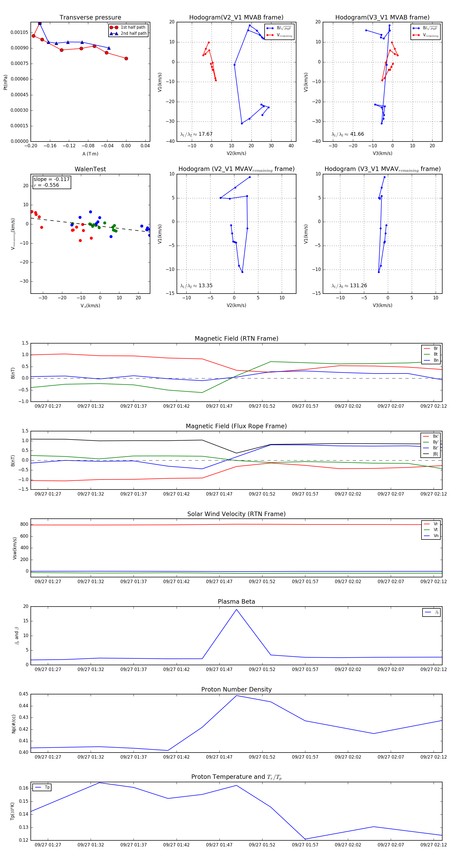Click 'Hodogram (V3_V1 MVAV remaining frame)' title
The height and width of the screenshot is (868, 473).
382,169
